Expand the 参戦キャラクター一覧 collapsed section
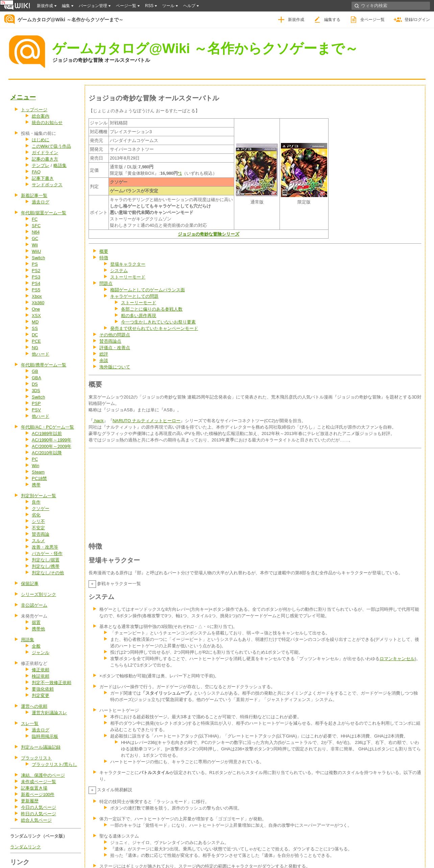 click(92, 584)
